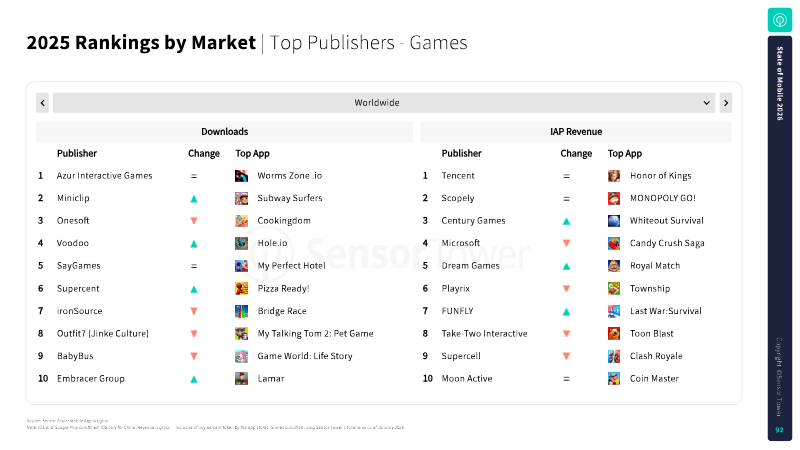Screen dimensions: 800x450
Task: Click the Tencent publisher name
Action: tap(458, 176)
